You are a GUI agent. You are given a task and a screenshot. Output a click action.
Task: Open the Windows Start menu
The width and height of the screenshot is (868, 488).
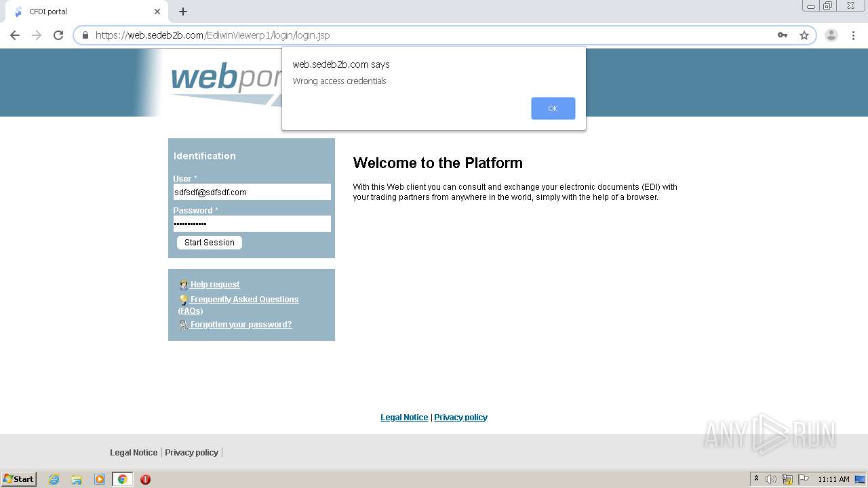click(19, 479)
